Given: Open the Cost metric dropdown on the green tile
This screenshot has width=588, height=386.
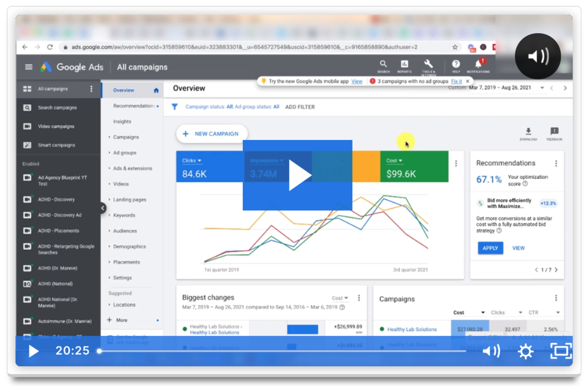Looking at the screenshot, I should (x=395, y=161).
